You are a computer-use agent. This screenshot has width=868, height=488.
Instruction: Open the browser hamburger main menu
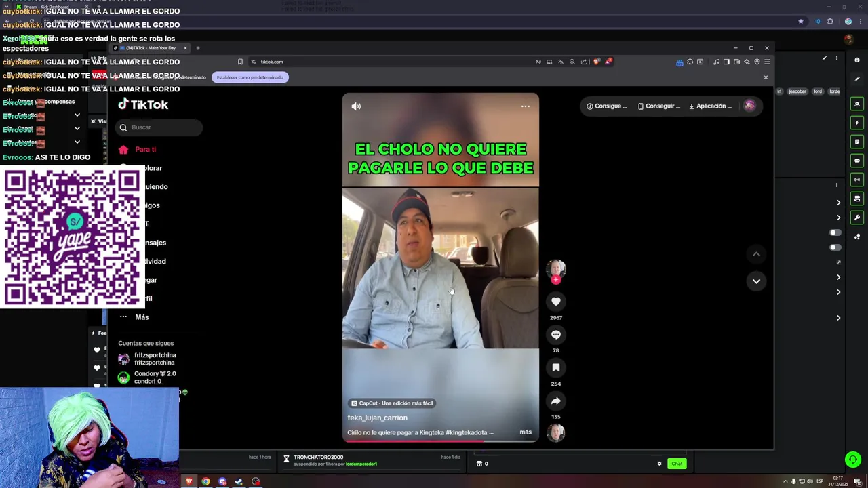(x=767, y=62)
